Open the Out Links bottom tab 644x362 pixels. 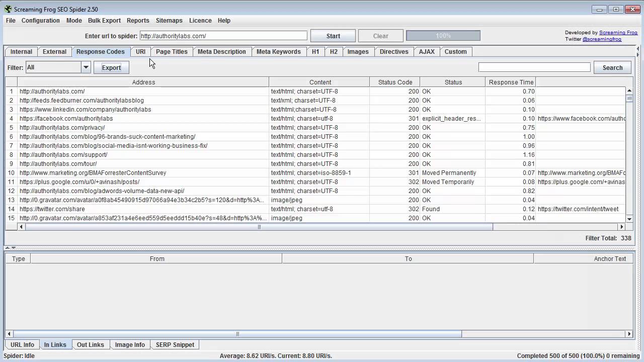click(x=91, y=345)
